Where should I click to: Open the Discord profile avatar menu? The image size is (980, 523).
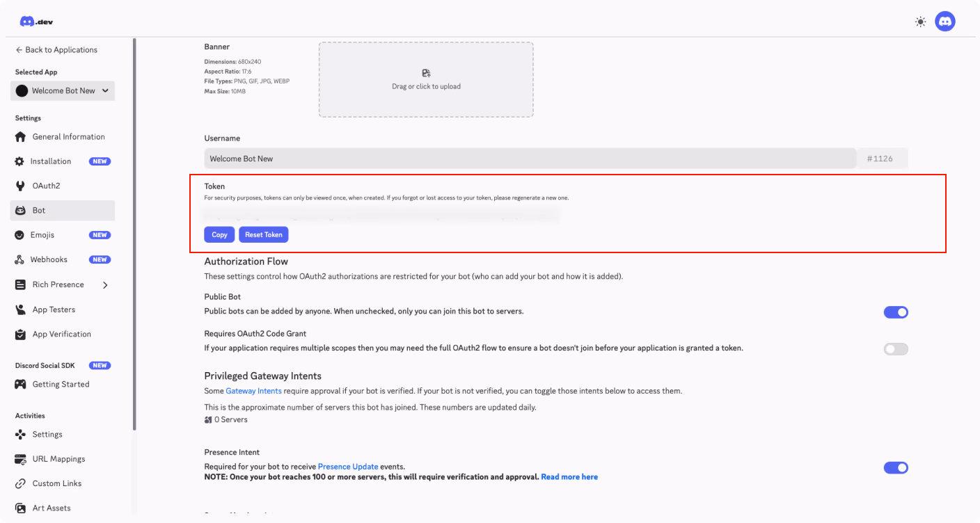pyautogui.click(x=945, y=22)
